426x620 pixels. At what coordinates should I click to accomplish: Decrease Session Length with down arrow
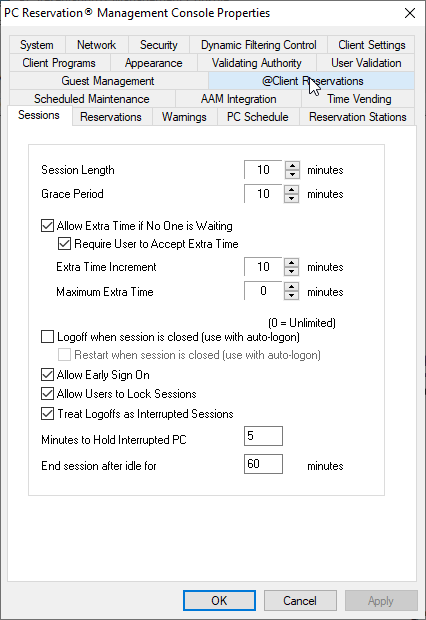(292, 174)
